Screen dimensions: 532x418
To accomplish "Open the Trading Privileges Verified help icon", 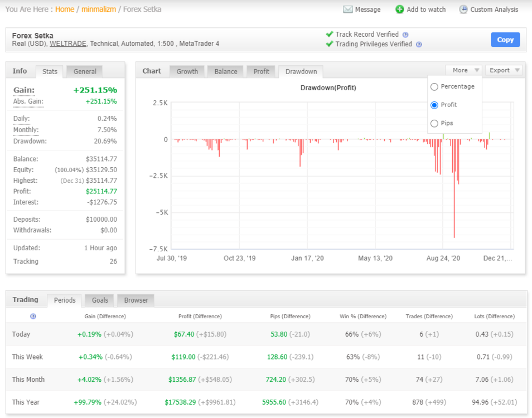I will click(419, 45).
